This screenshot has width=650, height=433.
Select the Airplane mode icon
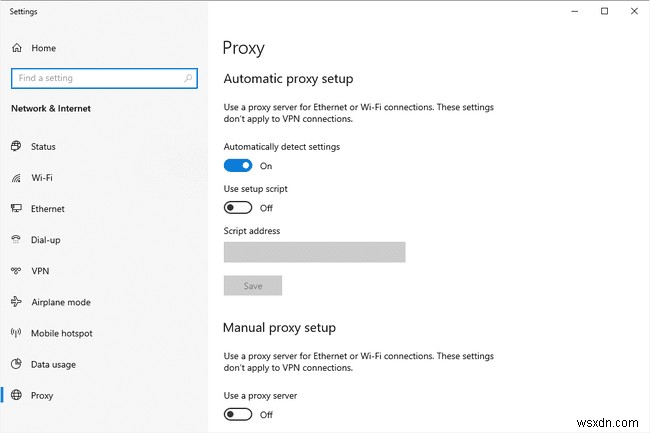[16, 302]
